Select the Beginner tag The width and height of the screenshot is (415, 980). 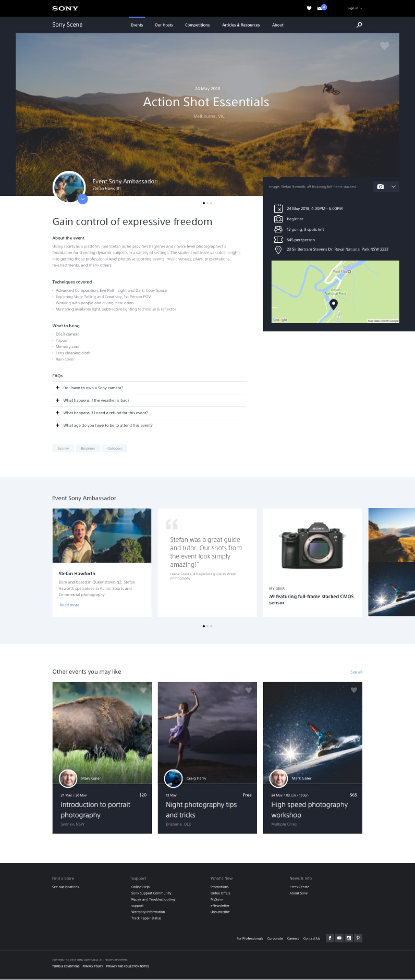88,449
